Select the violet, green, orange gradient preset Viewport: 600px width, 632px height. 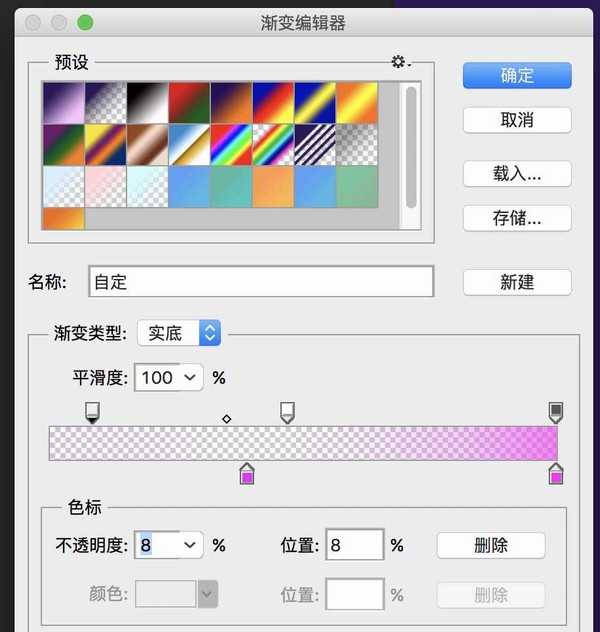64,145
